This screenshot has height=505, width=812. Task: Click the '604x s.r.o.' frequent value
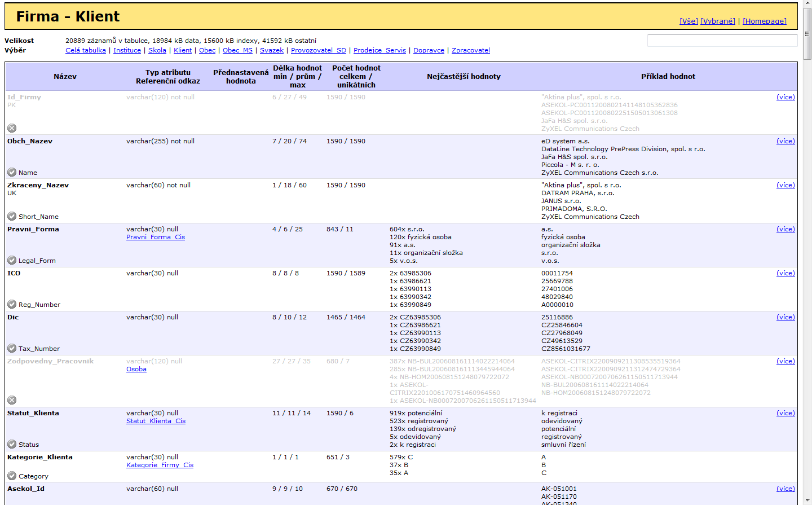407,229
